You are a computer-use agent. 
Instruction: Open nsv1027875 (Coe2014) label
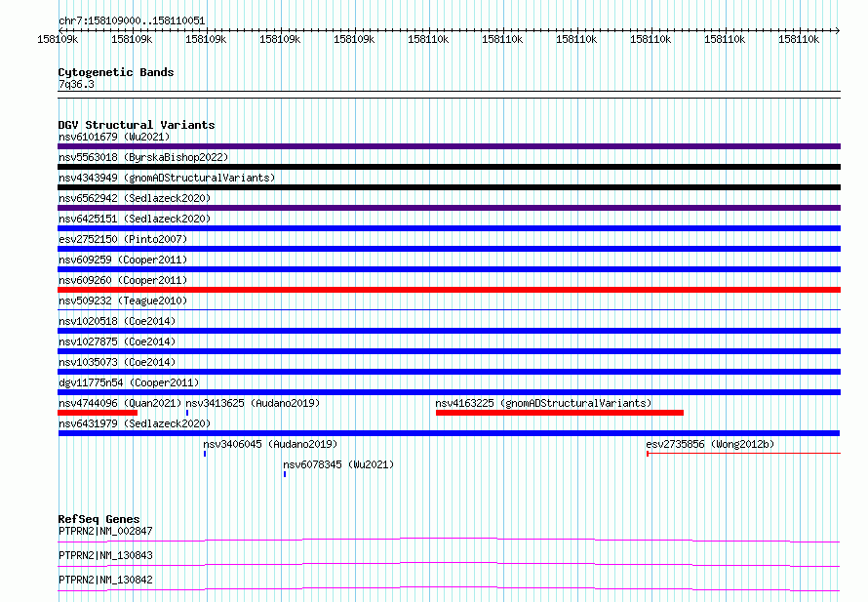[x=117, y=341]
